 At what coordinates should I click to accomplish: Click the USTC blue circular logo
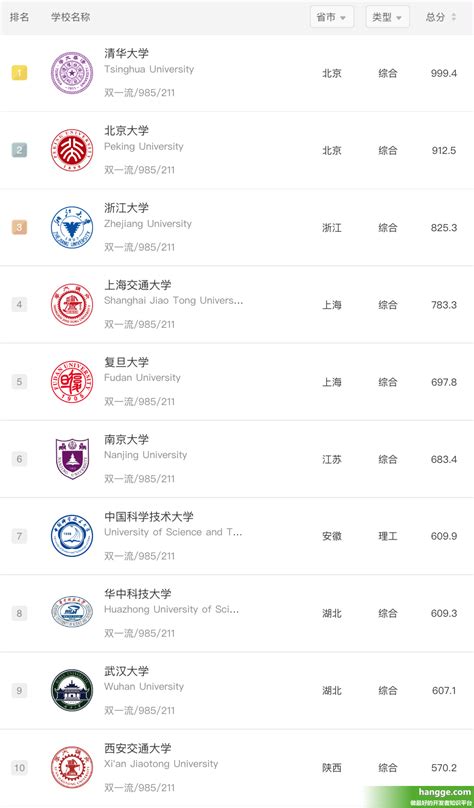click(x=72, y=536)
